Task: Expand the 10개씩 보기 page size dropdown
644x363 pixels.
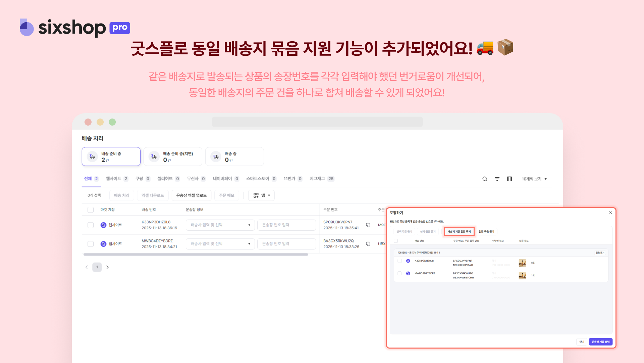Action: tap(534, 179)
